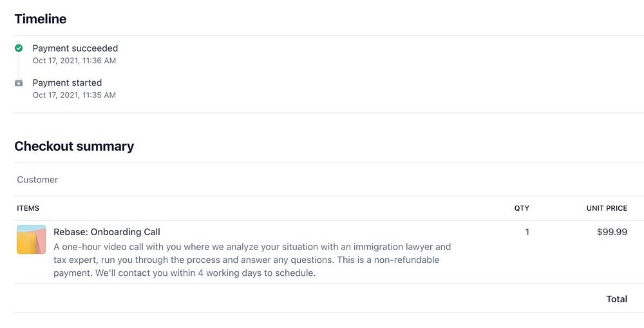Click the Payment started card icon
The image size is (644, 328).
(19, 83)
